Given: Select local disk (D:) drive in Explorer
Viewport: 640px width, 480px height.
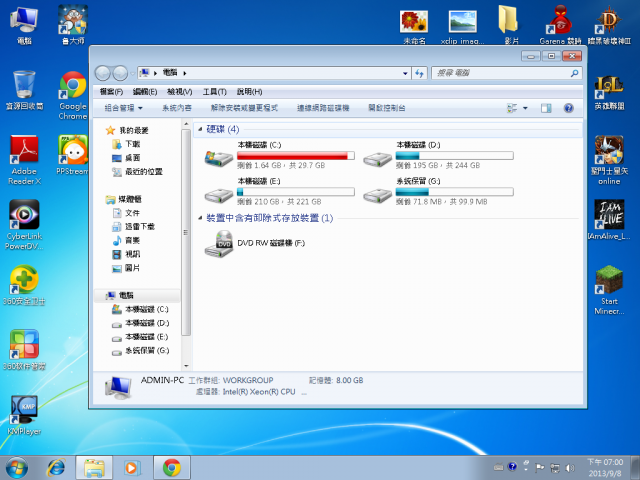Looking at the screenshot, I should (438, 155).
